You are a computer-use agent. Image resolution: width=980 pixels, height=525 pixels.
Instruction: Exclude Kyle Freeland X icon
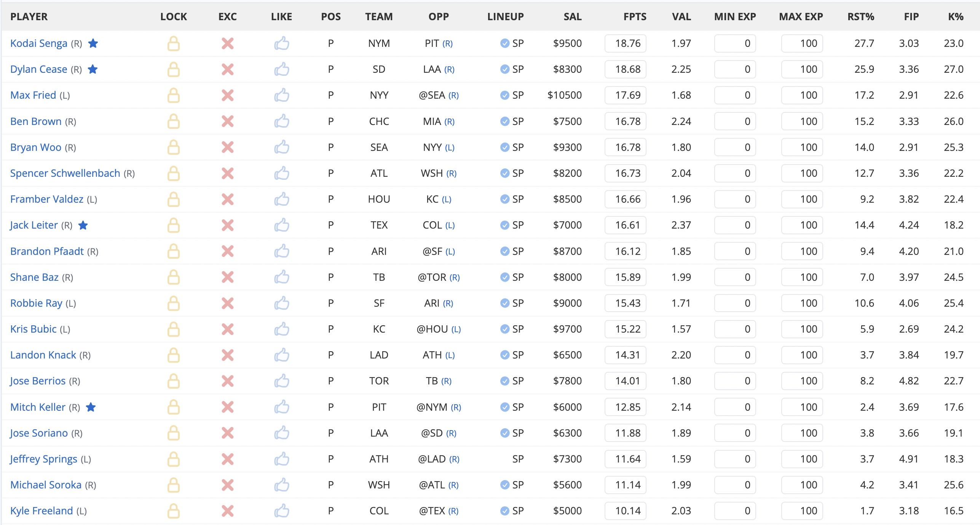coord(228,511)
